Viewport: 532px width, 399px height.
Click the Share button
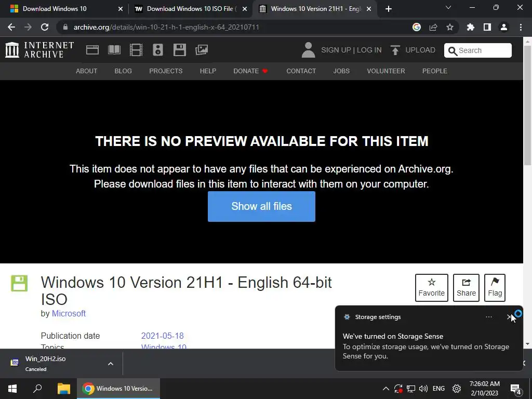[x=466, y=288]
